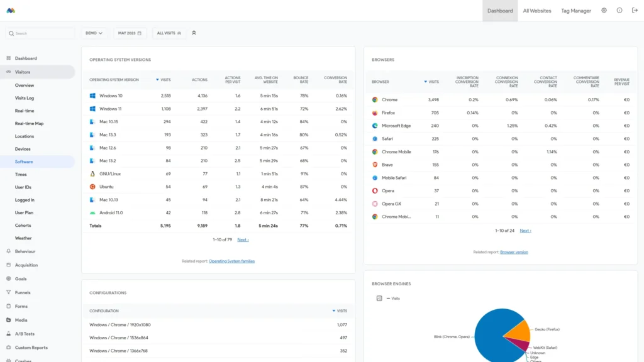Screen dimensions: 644x362
Task: Go to Next page of Browsers table
Action: point(525,231)
